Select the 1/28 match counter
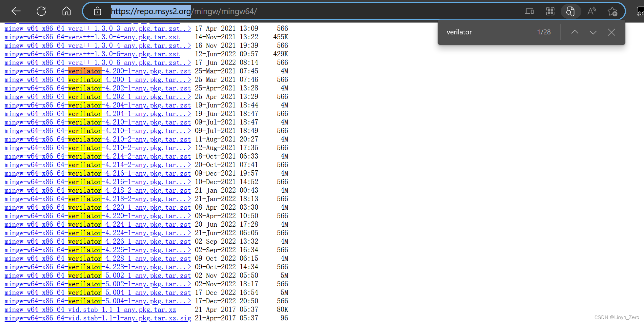644x323 pixels. [544, 32]
